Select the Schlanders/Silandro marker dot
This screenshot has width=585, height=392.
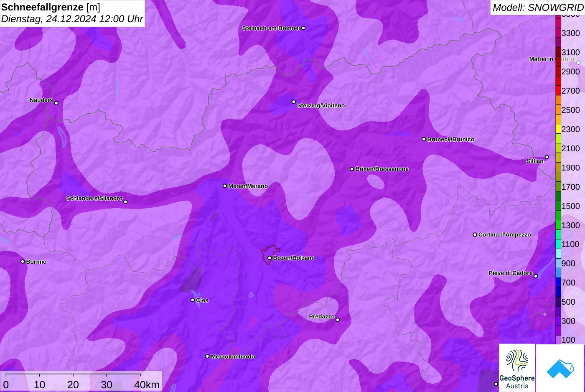(125, 202)
